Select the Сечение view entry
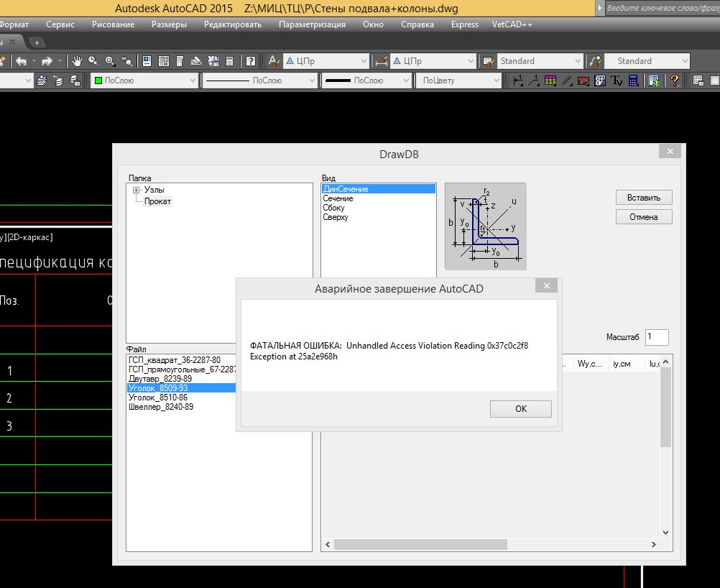Viewport: 720px width, 588px height. coord(338,198)
